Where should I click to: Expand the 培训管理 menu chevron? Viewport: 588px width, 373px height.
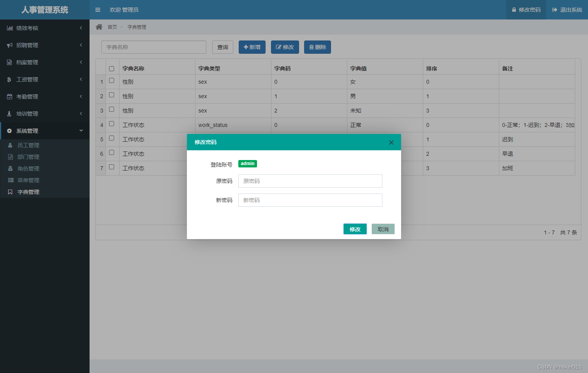(81, 113)
